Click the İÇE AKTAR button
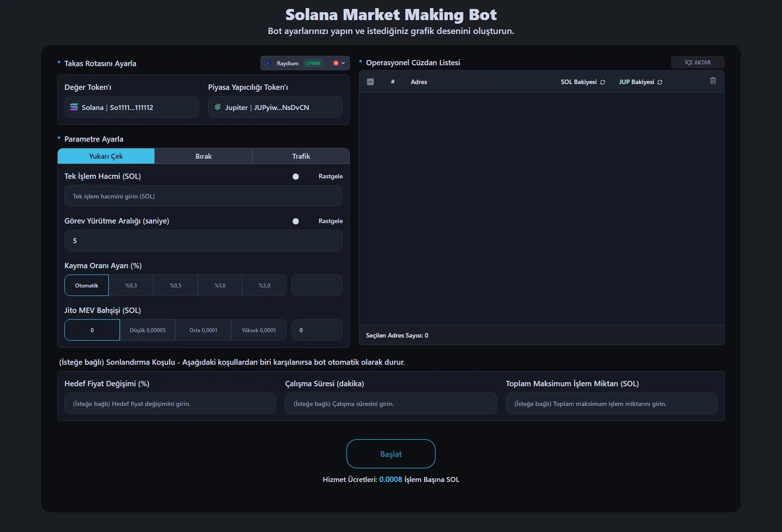The width and height of the screenshot is (782, 532). coord(697,62)
